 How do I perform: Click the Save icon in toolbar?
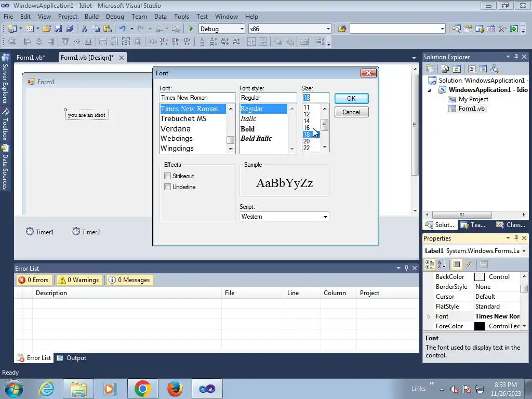(58, 29)
